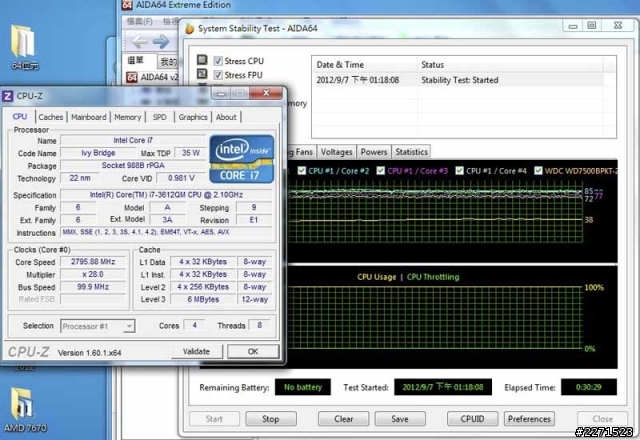Open the Memory tab in CPU-Z

coord(127,117)
